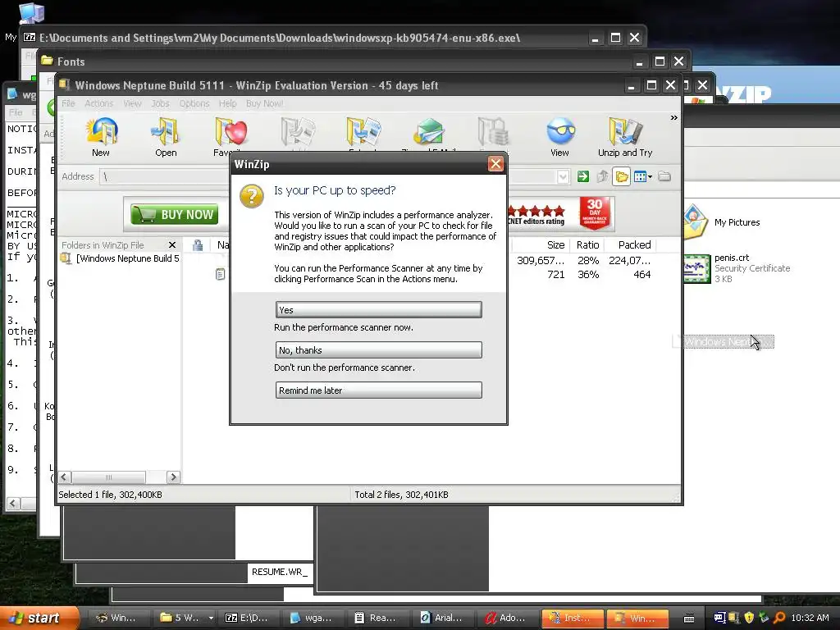The height and width of the screenshot is (630, 840).
Task: Click the penis.crt certificate icon
Action: (696, 268)
